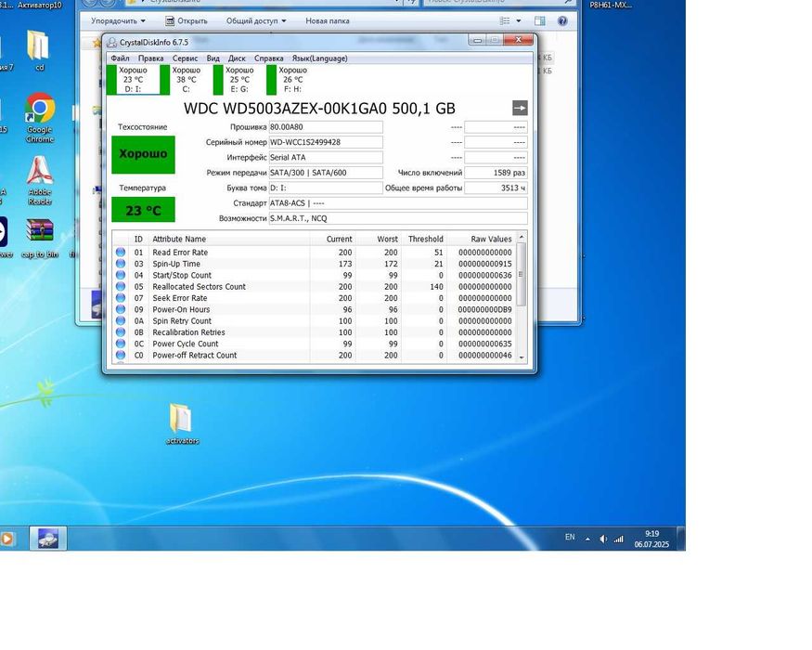812x650 pixels.
Task: Open the Правка menu
Action: tap(150, 58)
